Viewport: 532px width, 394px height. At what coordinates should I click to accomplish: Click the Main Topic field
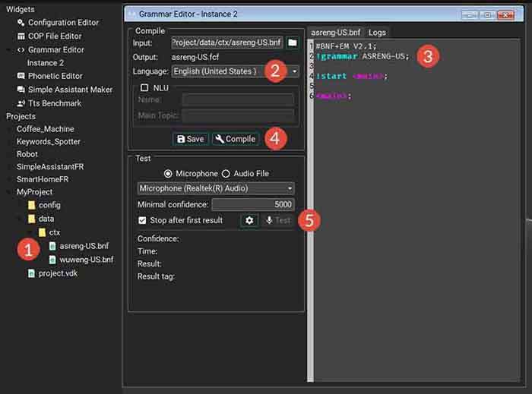coord(238,115)
